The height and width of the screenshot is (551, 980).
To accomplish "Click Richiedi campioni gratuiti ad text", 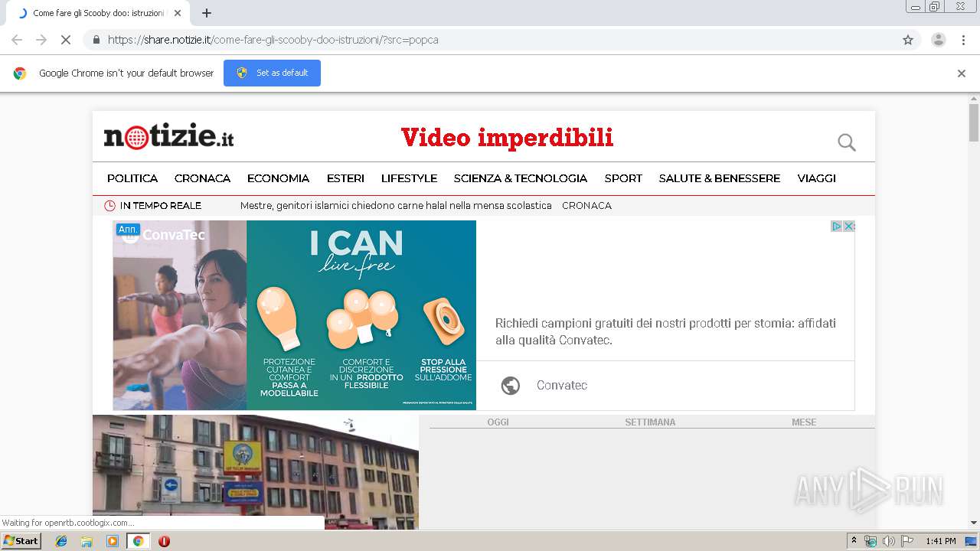I will click(x=665, y=331).
